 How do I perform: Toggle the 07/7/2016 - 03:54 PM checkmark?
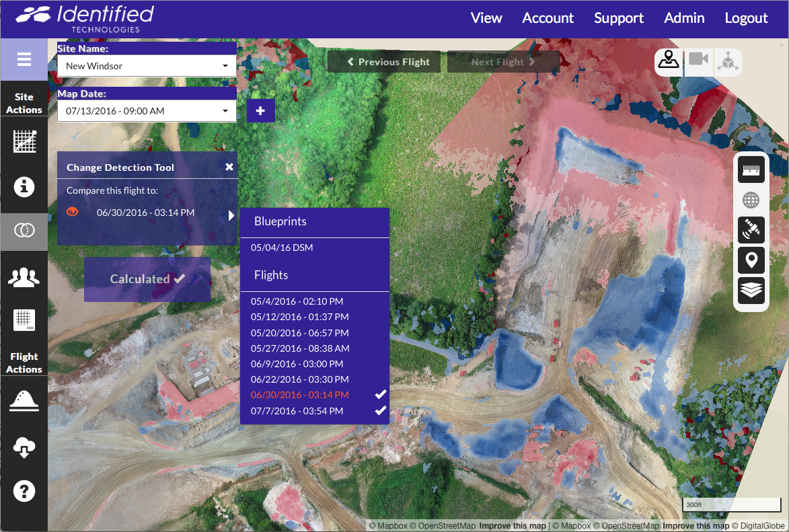click(x=380, y=410)
